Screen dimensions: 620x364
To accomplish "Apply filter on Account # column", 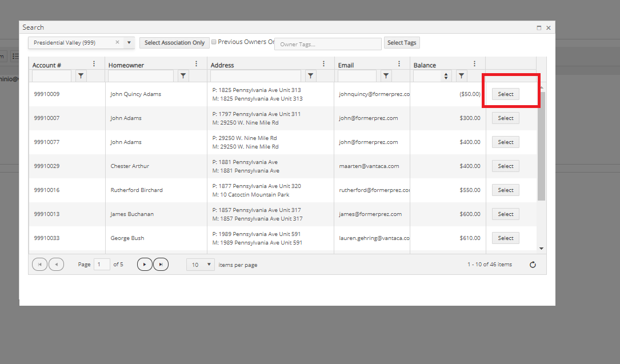I will point(81,76).
